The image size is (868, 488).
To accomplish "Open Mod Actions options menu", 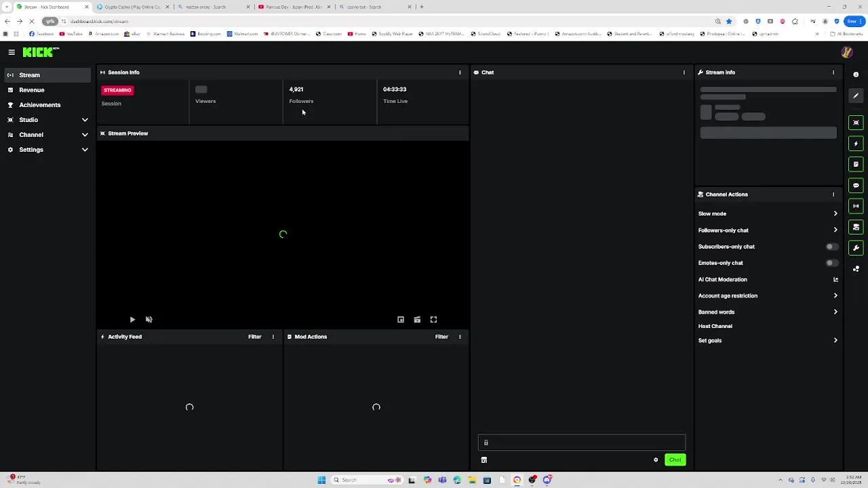I will pyautogui.click(x=460, y=337).
